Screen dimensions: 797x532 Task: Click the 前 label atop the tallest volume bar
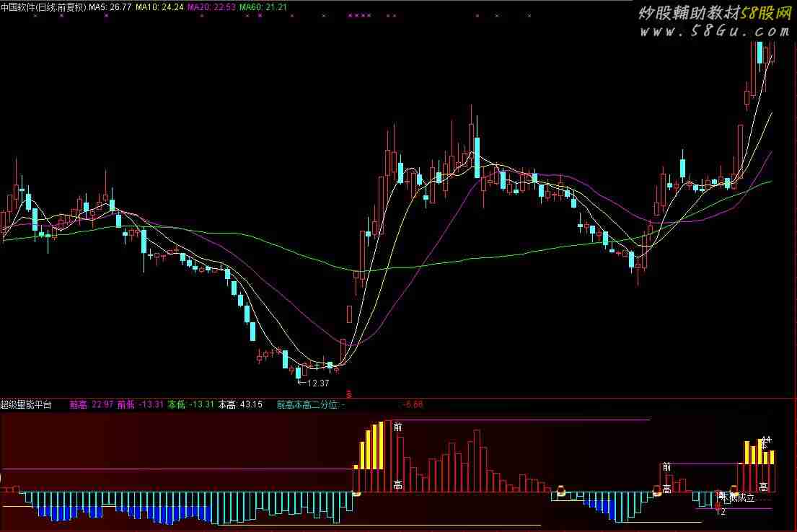[x=397, y=427]
